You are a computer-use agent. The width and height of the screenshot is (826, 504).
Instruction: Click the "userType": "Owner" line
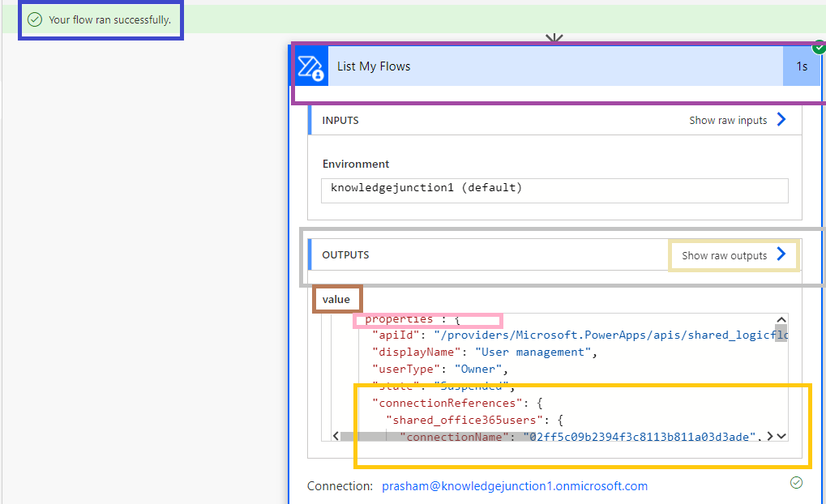coord(440,369)
